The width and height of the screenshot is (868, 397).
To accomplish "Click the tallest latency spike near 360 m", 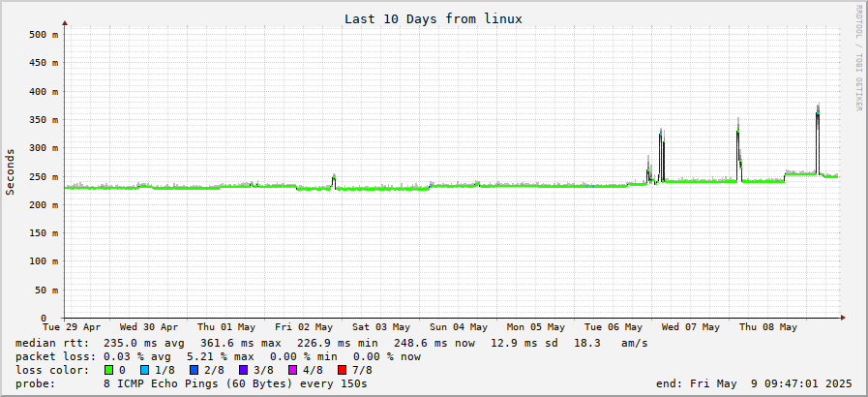I will 817,138.
